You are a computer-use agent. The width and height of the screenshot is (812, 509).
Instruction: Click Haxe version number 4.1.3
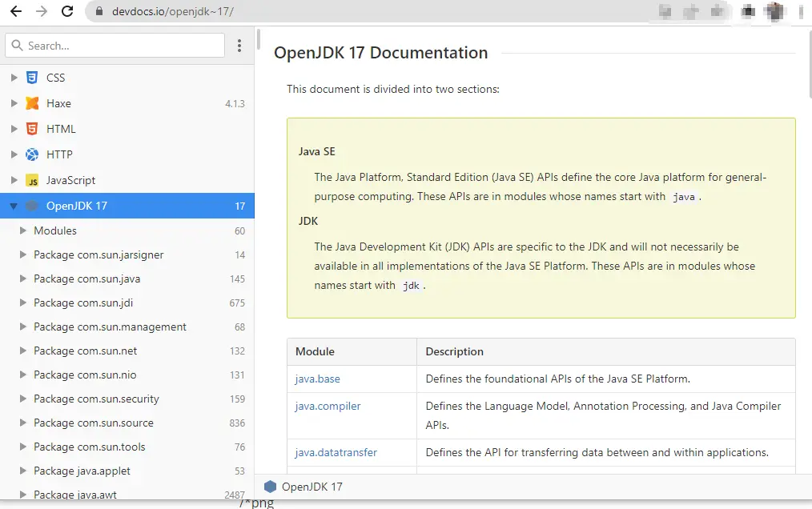point(235,103)
